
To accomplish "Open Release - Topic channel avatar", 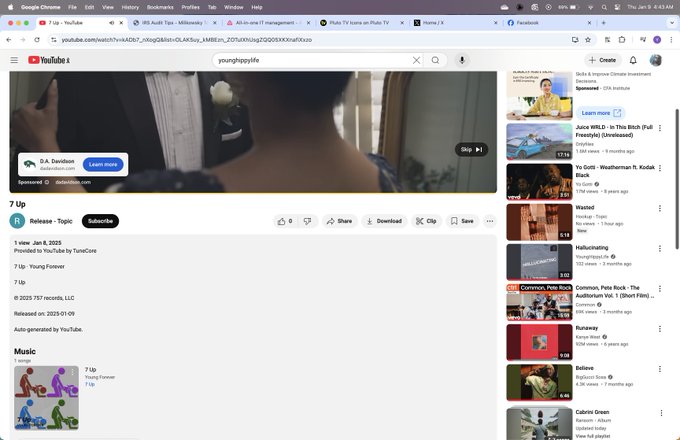I will 17,221.
